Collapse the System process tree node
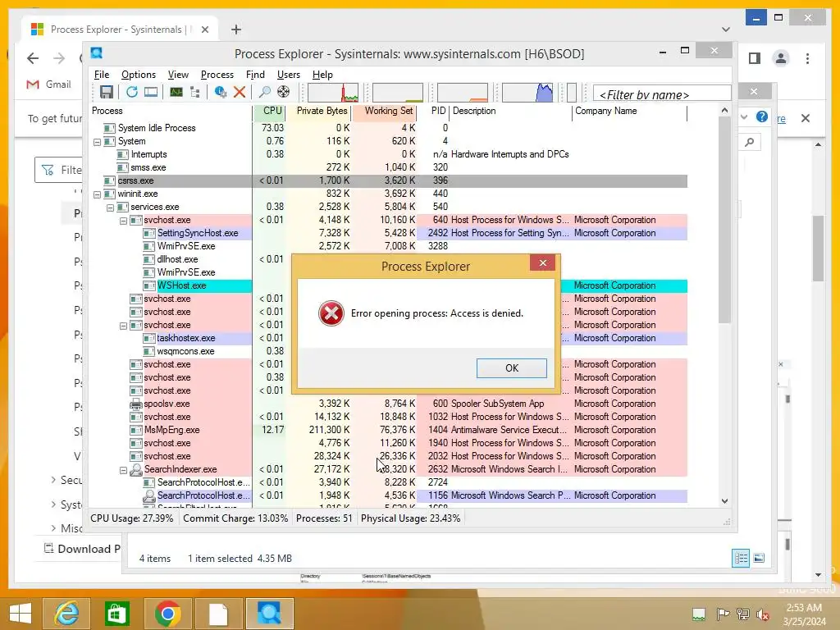 click(x=97, y=142)
